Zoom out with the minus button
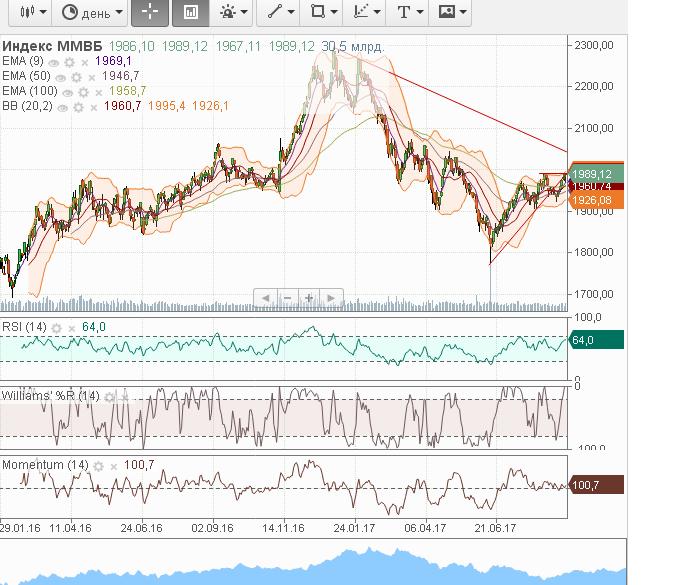 click(x=288, y=298)
